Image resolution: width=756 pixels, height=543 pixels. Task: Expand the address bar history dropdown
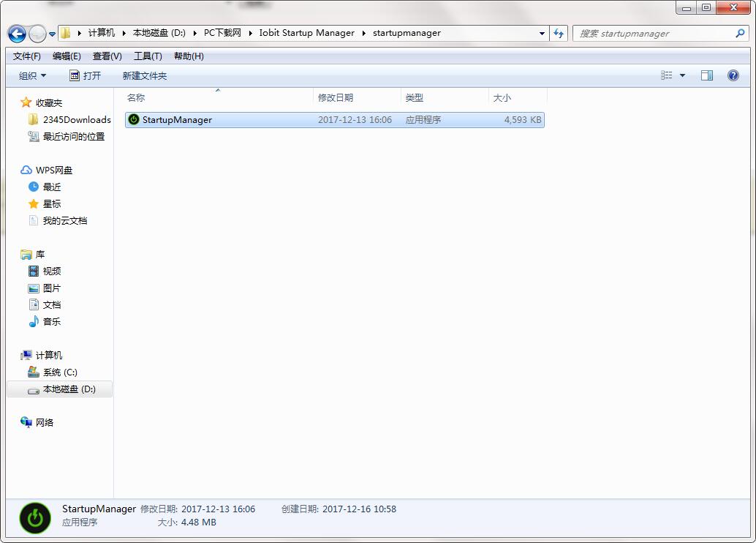[x=542, y=34]
